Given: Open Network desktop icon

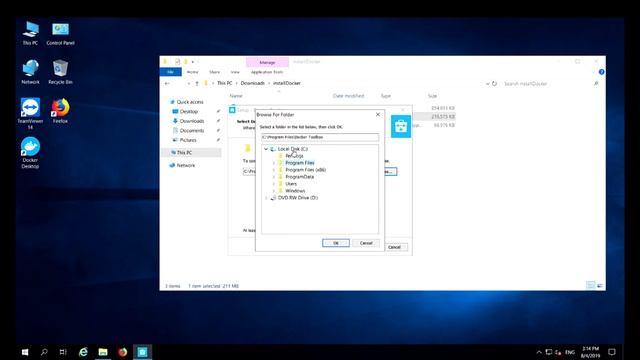Looking at the screenshot, I should click(x=30, y=72).
